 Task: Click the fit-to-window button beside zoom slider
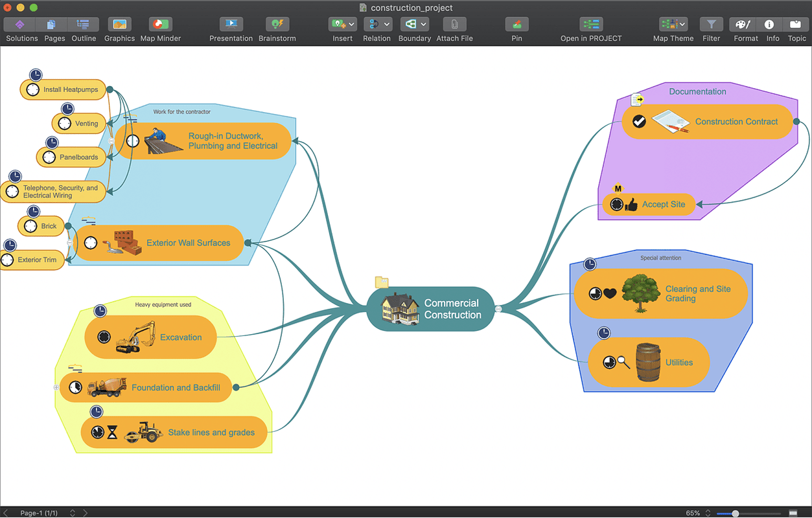[x=793, y=513]
